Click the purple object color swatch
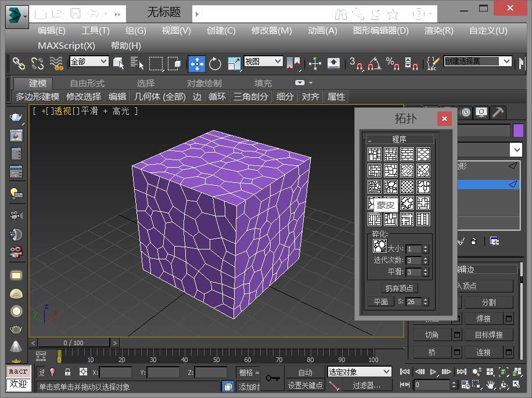 point(517,131)
